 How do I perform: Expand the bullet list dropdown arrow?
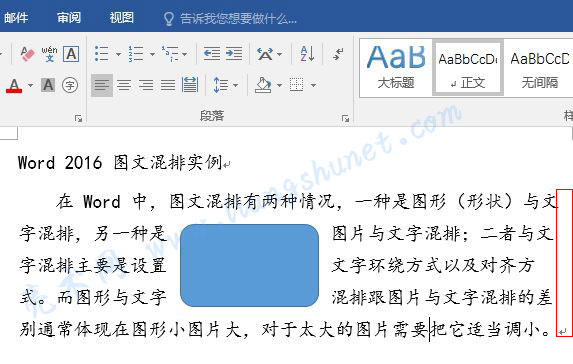click(118, 54)
